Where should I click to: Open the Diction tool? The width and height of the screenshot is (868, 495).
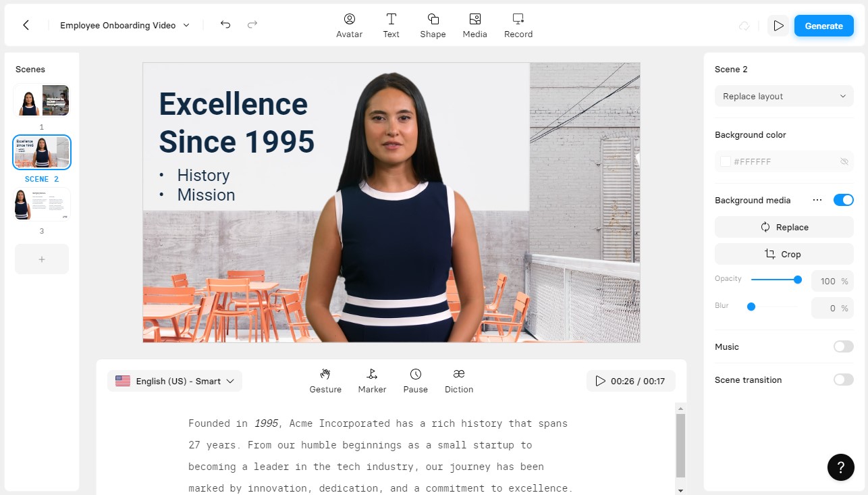point(459,381)
